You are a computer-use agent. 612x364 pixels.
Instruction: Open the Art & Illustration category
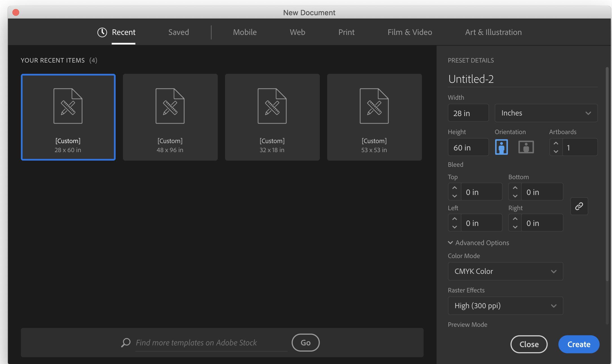pos(493,32)
